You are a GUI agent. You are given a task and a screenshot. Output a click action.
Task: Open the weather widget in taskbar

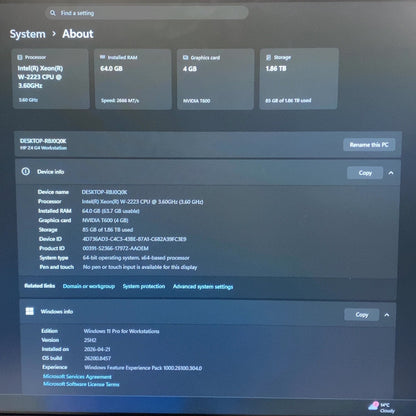[381, 407]
